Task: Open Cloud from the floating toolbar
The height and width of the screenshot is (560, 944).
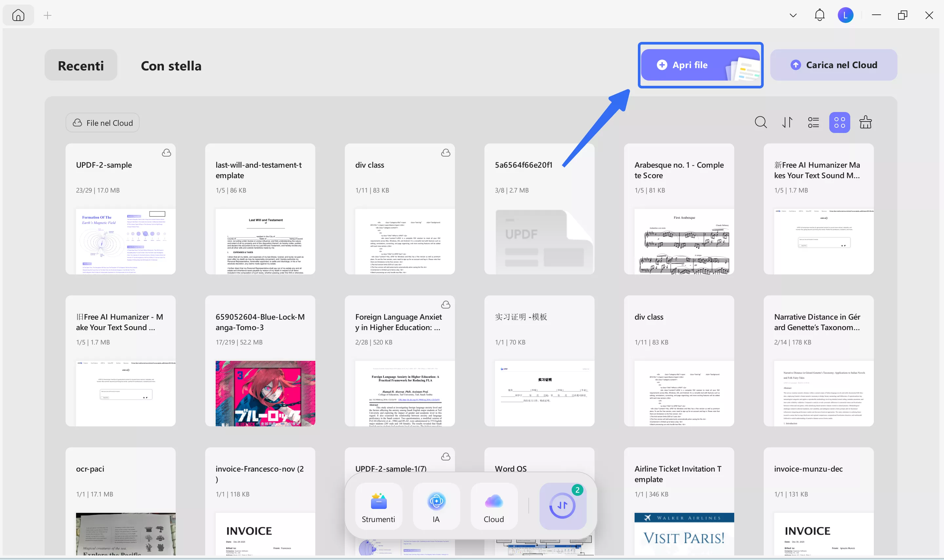Action: (x=494, y=506)
